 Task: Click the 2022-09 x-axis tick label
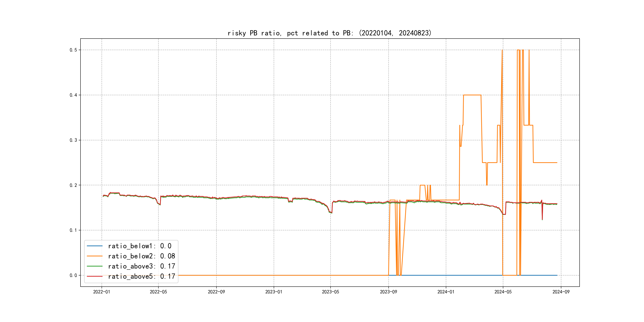tap(216, 292)
